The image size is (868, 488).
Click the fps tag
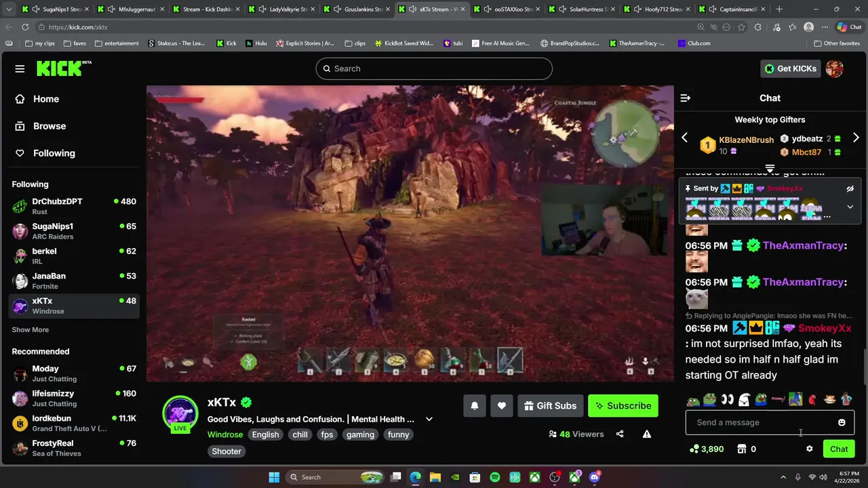327,434
